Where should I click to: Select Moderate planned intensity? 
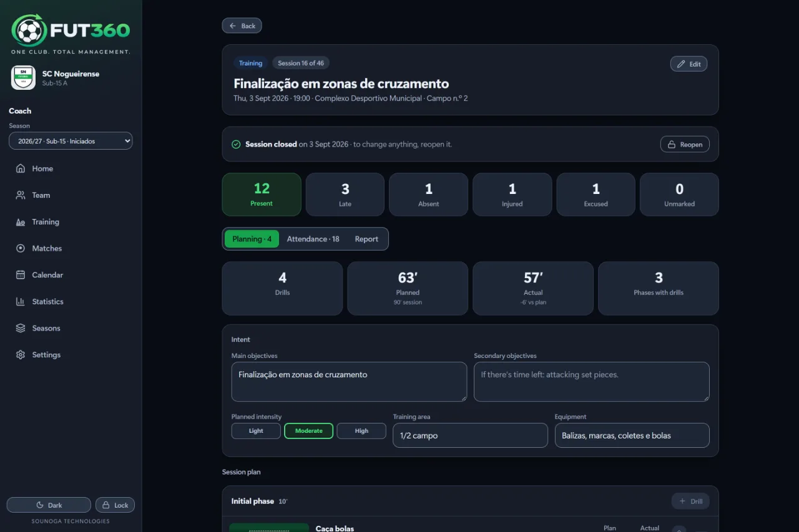(x=309, y=431)
